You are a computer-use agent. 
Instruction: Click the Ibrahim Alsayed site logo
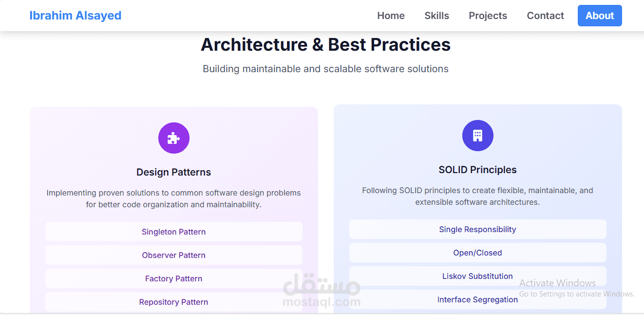pyautogui.click(x=76, y=16)
